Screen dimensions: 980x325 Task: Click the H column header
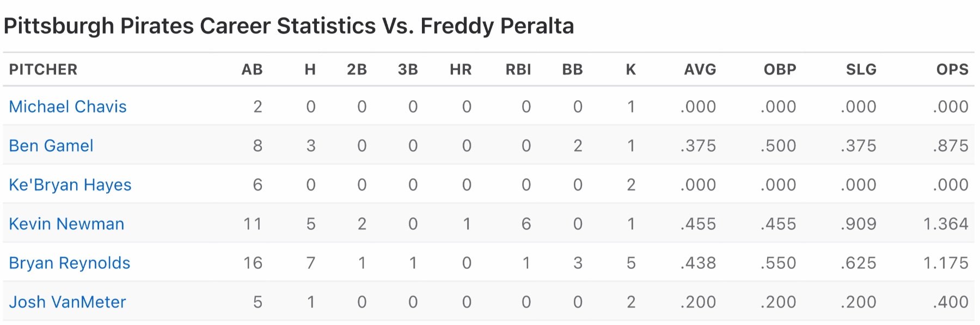click(x=310, y=70)
